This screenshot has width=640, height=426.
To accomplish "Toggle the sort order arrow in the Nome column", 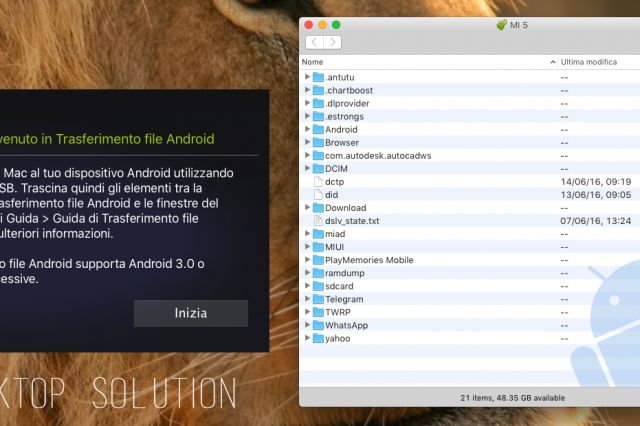I will tap(553, 62).
